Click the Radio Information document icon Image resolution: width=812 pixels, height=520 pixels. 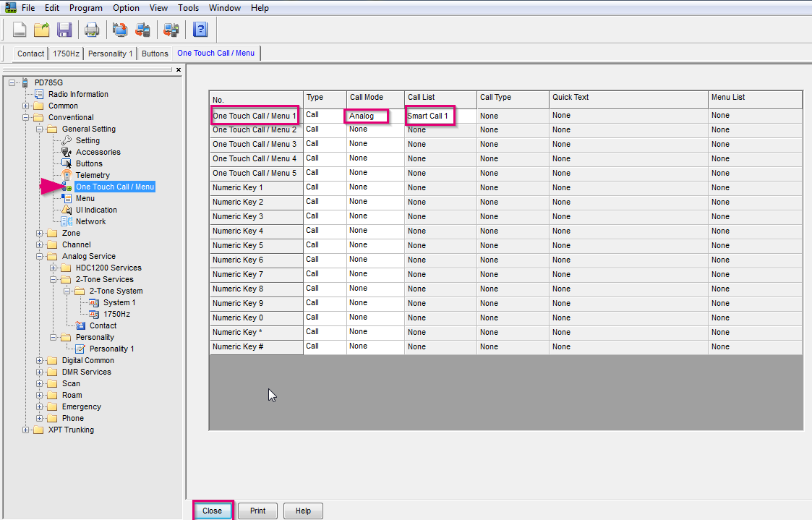pyautogui.click(x=39, y=94)
